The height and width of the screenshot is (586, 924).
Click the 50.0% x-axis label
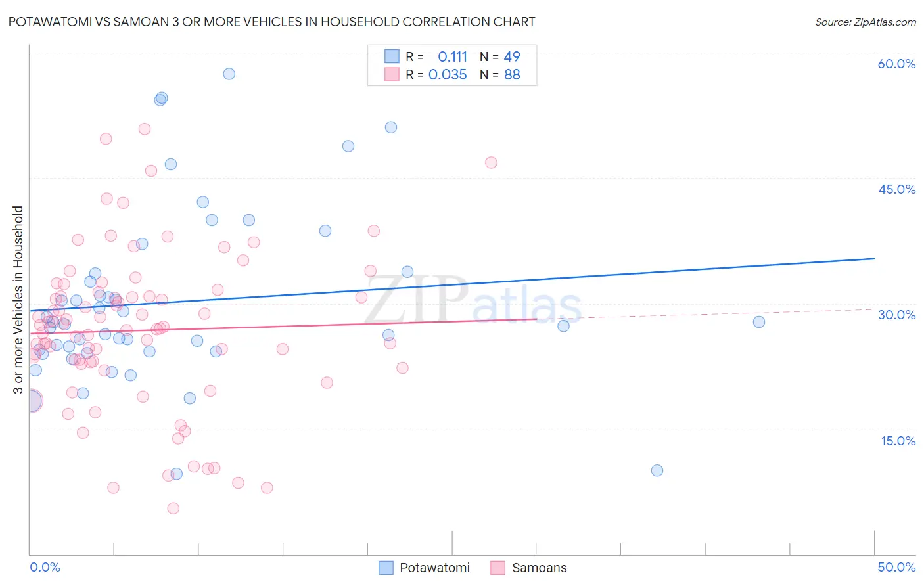(896, 567)
